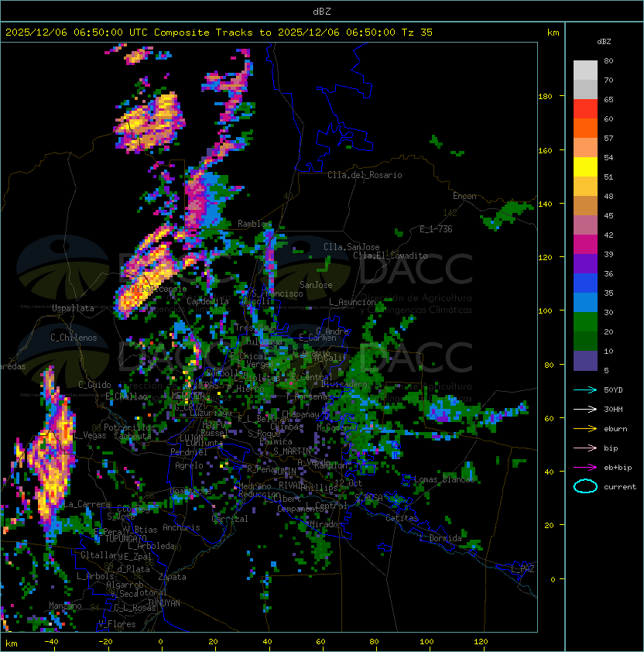Click the Uspallata location label
The width and height of the screenshot is (644, 652).
coord(74,308)
